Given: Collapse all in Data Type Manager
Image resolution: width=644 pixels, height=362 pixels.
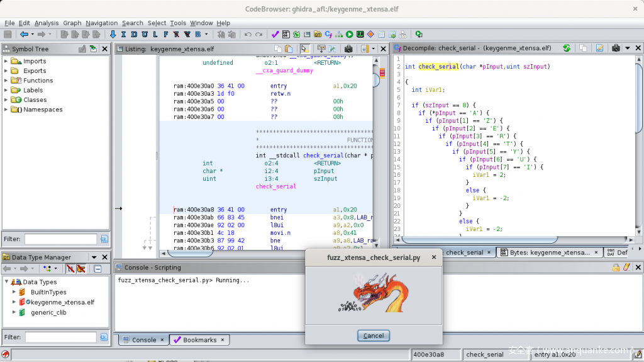Looking at the screenshot, I should coord(97,269).
